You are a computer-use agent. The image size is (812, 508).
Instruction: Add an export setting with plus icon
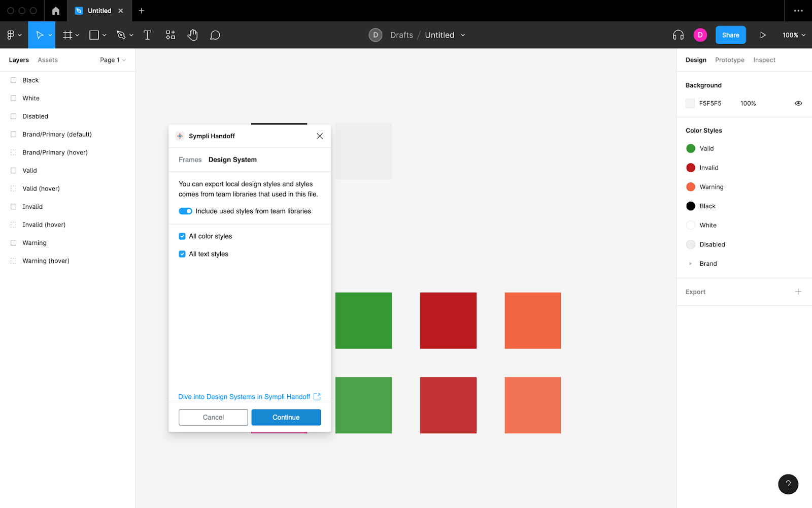798,292
